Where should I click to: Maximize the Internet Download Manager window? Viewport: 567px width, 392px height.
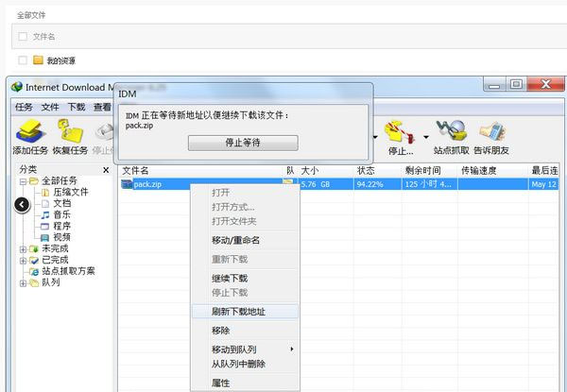coord(516,84)
